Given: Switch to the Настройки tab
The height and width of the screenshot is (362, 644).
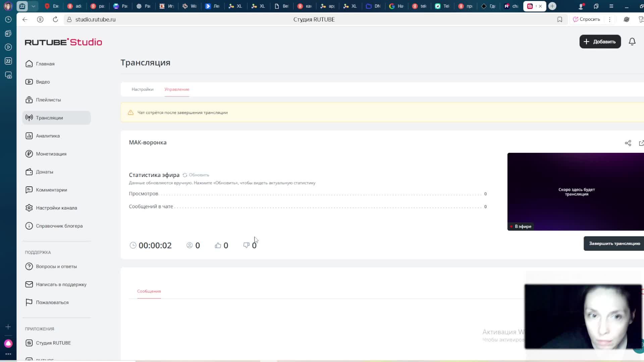Looking at the screenshot, I should click(142, 89).
